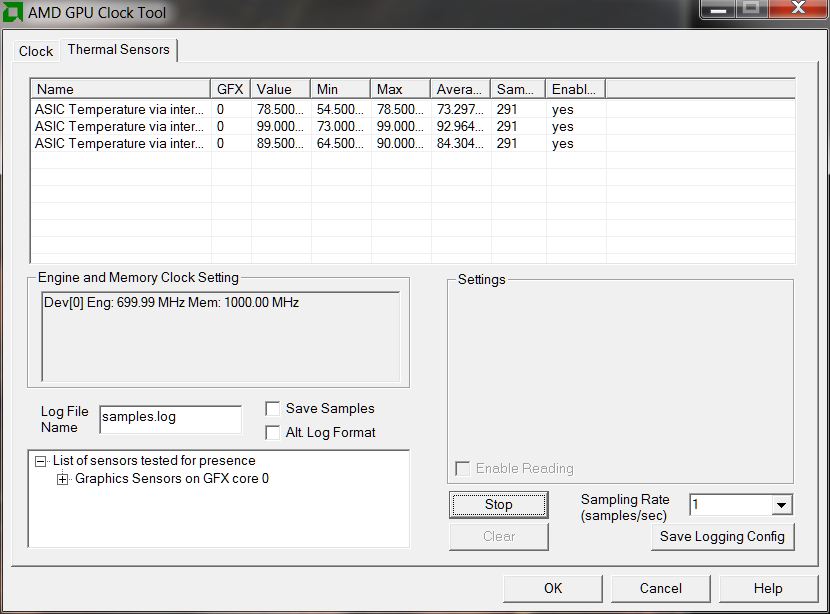Sort by the Name column header
The width and height of the screenshot is (830, 614).
121,89
